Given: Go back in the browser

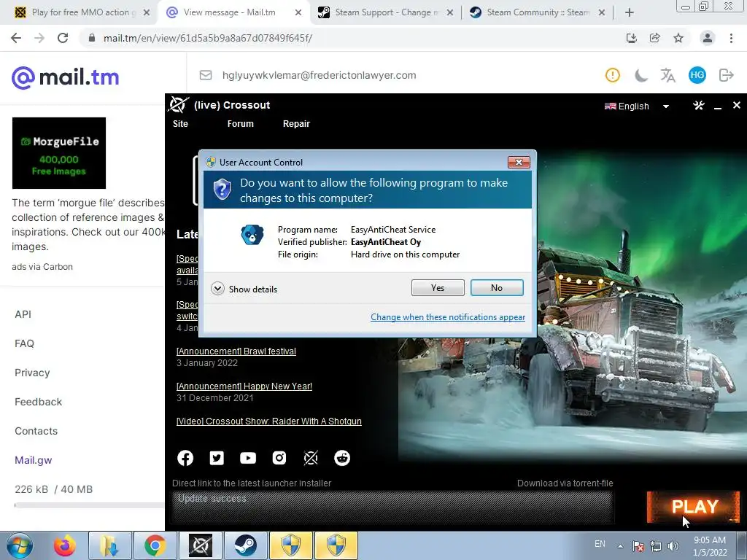Looking at the screenshot, I should (x=16, y=38).
